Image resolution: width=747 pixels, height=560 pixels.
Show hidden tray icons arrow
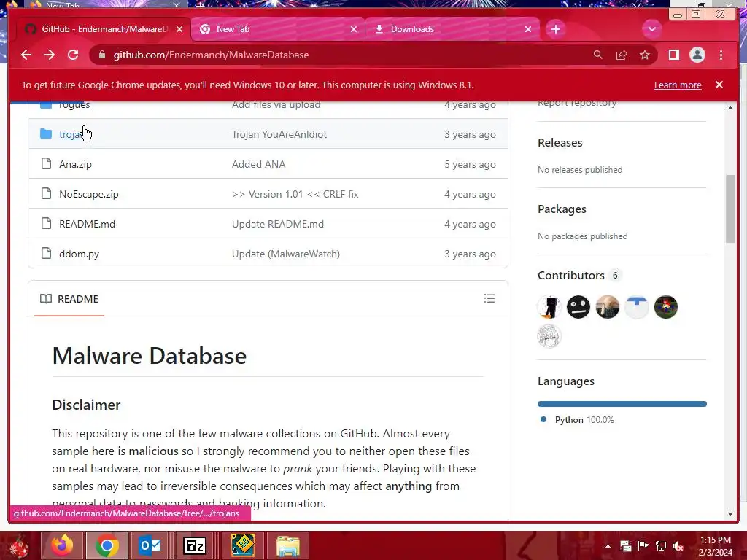608,546
